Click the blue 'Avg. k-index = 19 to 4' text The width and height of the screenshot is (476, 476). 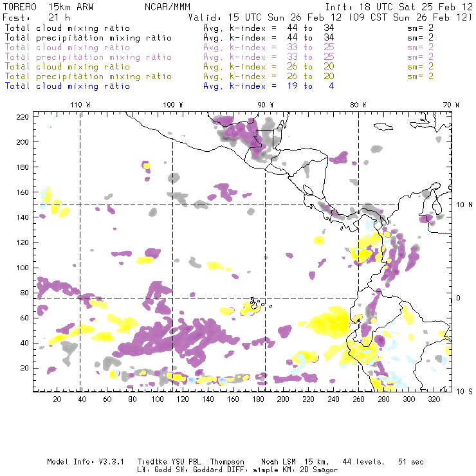[269, 86]
